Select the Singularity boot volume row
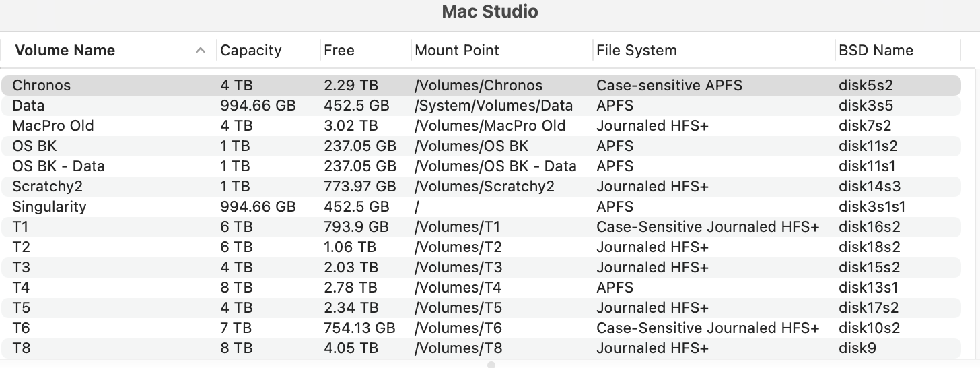The image size is (980, 368). (x=49, y=207)
